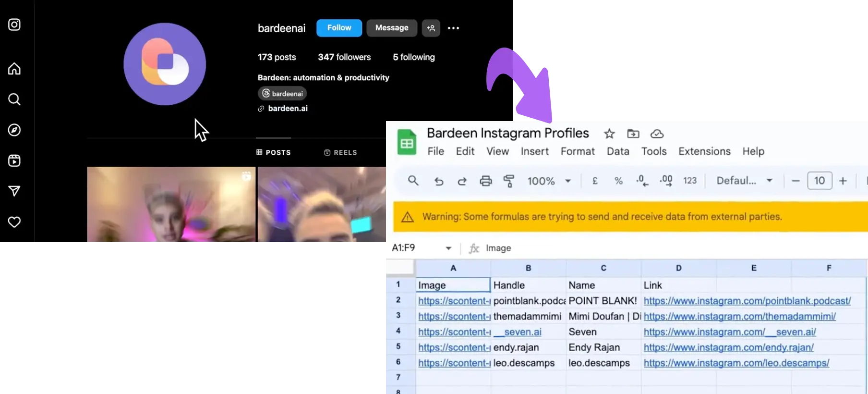Screen dimensions: 868x394
Task: Switch to the REELS tab
Action: click(340, 152)
